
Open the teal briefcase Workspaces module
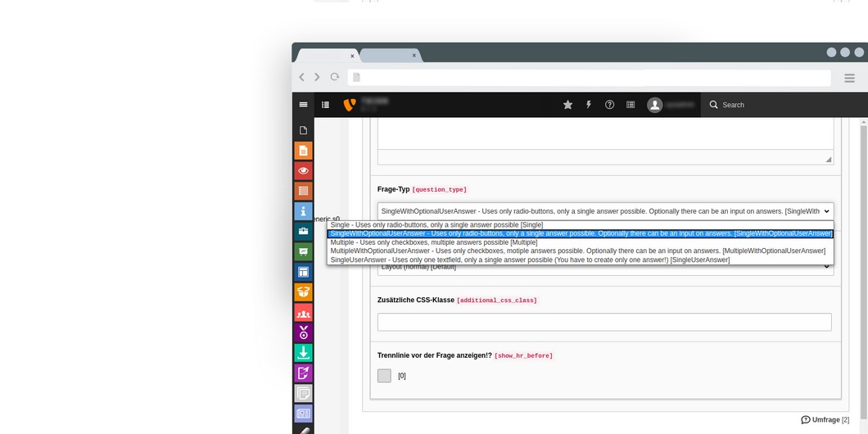pyautogui.click(x=303, y=232)
